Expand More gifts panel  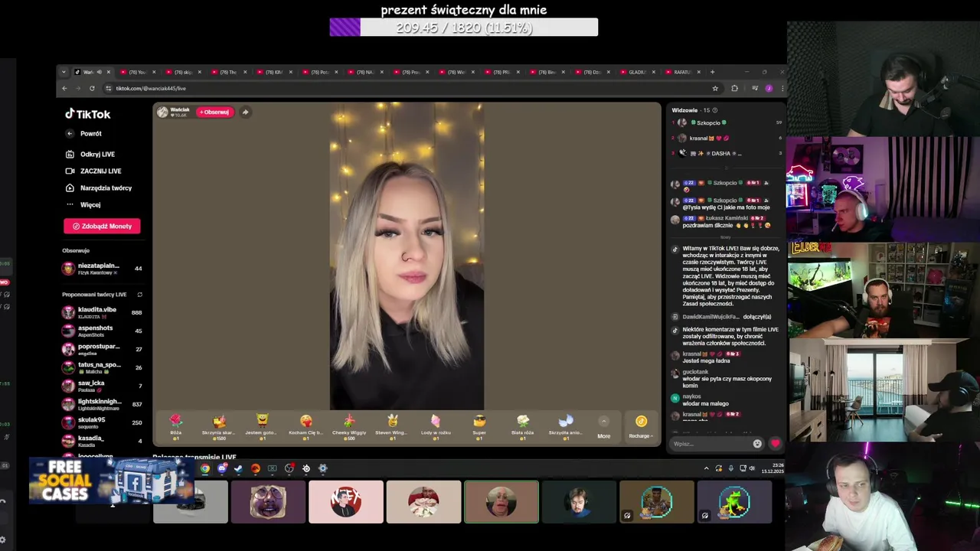604,428
